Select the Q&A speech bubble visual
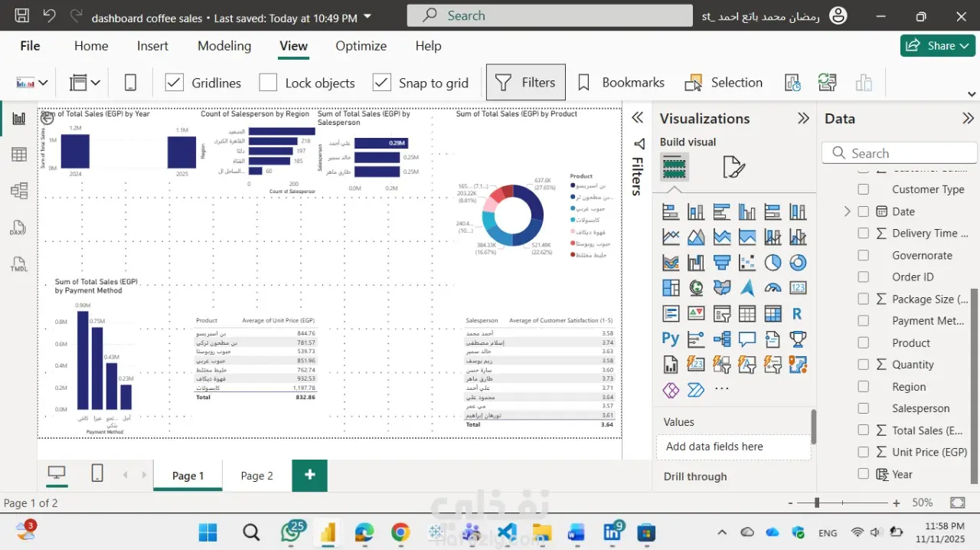Image resolution: width=980 pixels, height=550 pixels. coord(747,339)
